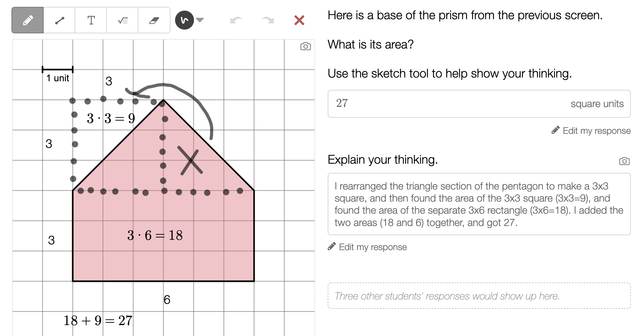Select the pencil sketch tool
Screen dimensions: 644x336
click(x=28, y=20)
